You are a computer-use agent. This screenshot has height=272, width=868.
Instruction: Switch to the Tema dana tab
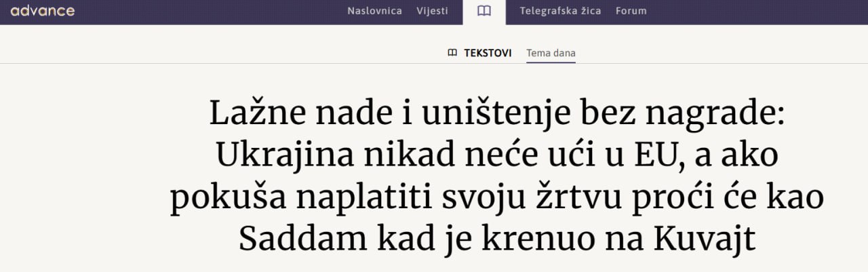551,53
